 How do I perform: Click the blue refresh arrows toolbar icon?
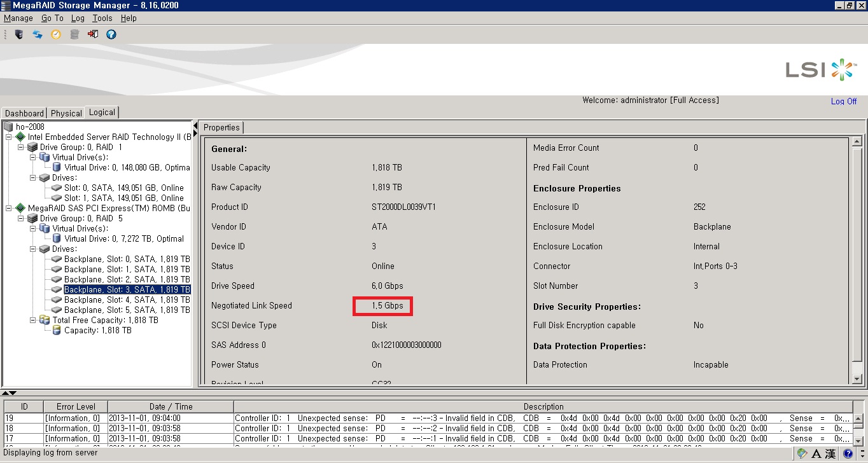click(x=38, y=34)
